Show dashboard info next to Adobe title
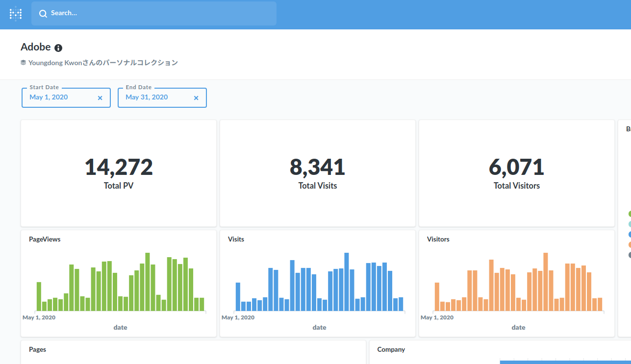 [58, 48]
